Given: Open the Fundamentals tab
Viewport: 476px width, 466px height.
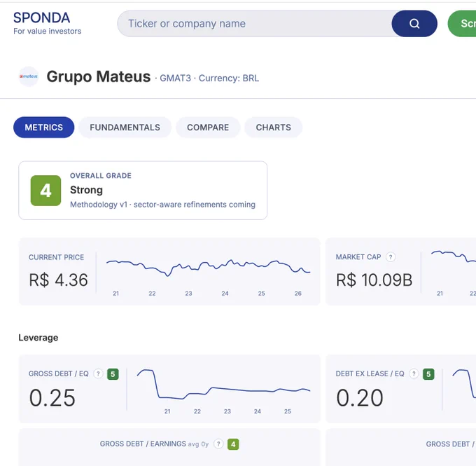Looking at the screenshot, I should (125, 128).
